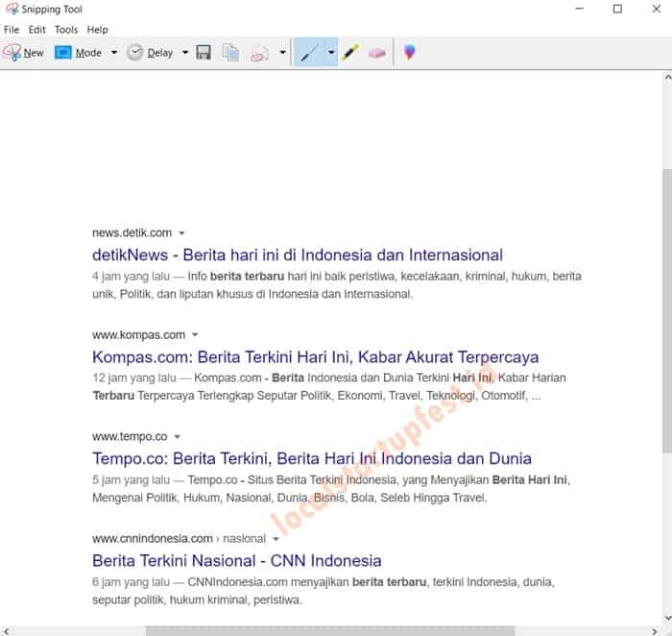Click the scroll right arrow
Image resolution: width=672 pixels, height=636 pixels.
[x=655, y=631]
